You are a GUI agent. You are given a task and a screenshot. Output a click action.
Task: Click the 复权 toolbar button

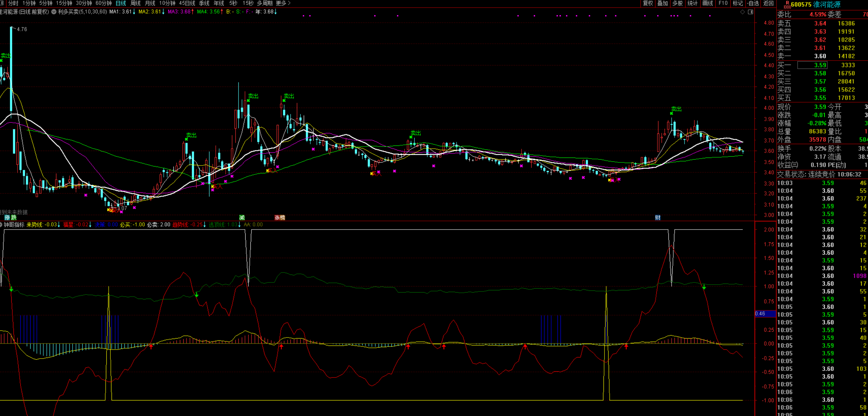click(x=648, y=3)
